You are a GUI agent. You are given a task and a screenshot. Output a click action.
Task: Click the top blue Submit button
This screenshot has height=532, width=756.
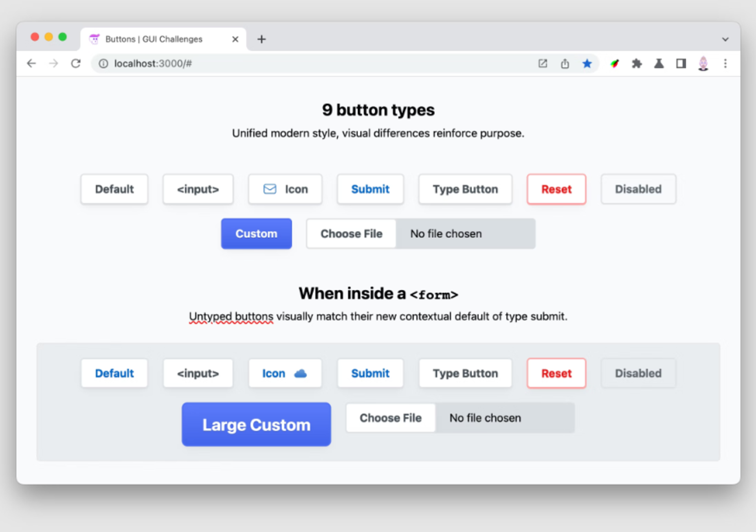[x=370, y=189]
